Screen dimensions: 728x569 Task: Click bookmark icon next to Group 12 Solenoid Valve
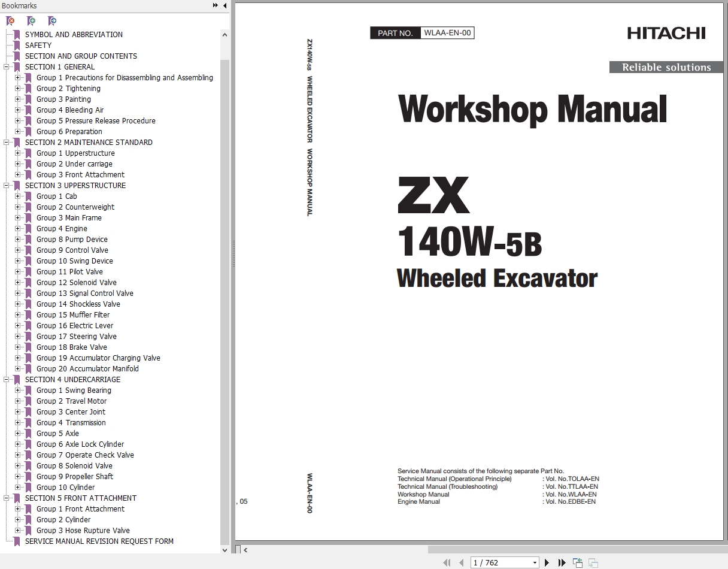pyautogui.click(x=28, y=283)
